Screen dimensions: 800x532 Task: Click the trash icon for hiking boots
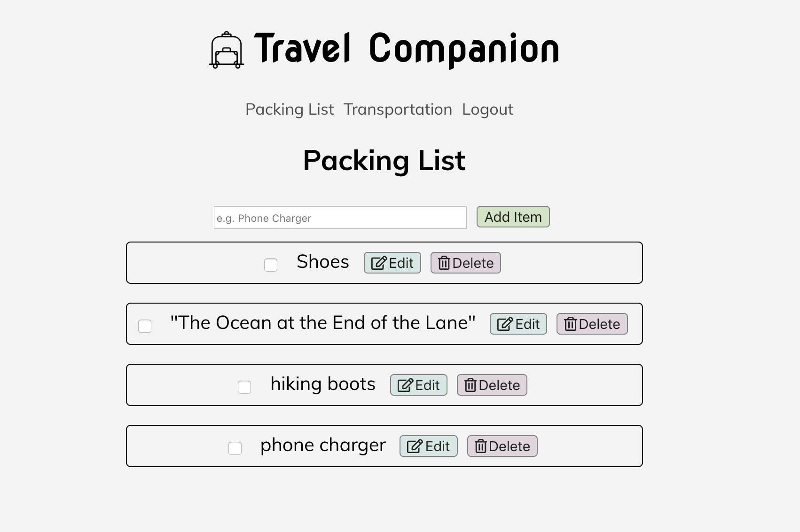coord(471,385)
